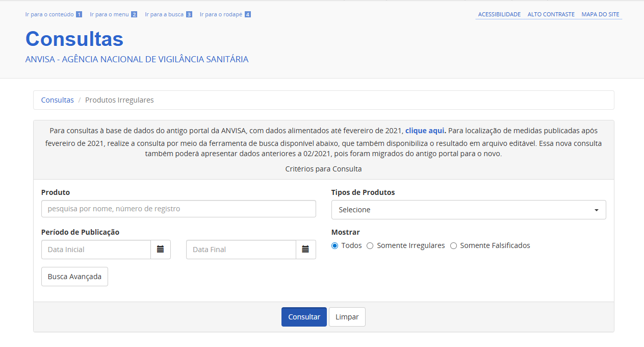Open the ACESSIBILIDADE page

point(499,14)
